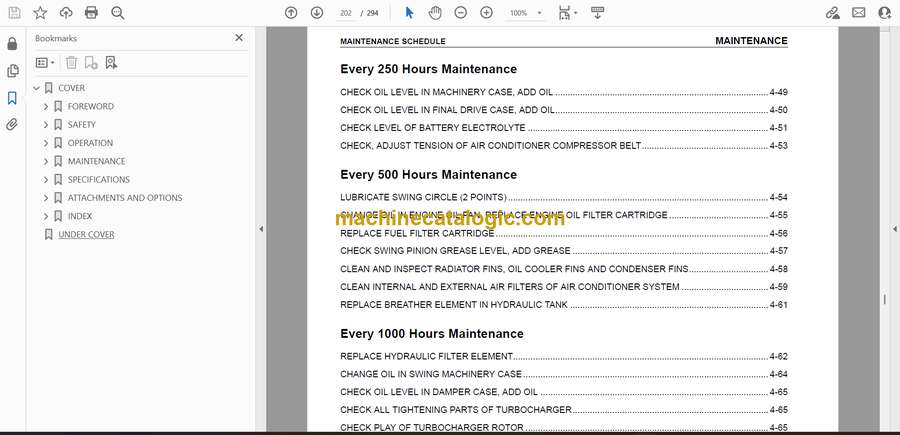Print the document
Screen dimensions: 900x435
(91, 13)
